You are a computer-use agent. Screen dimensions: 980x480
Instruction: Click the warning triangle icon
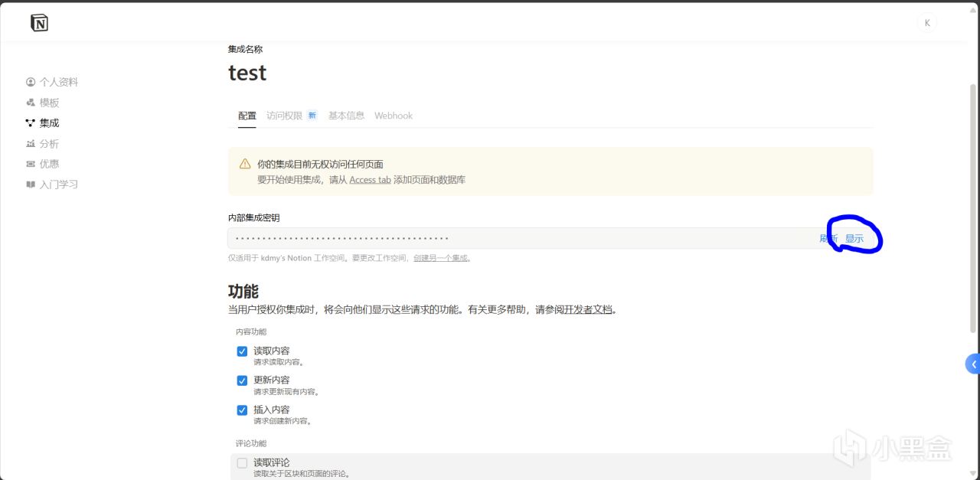[245, 164]
